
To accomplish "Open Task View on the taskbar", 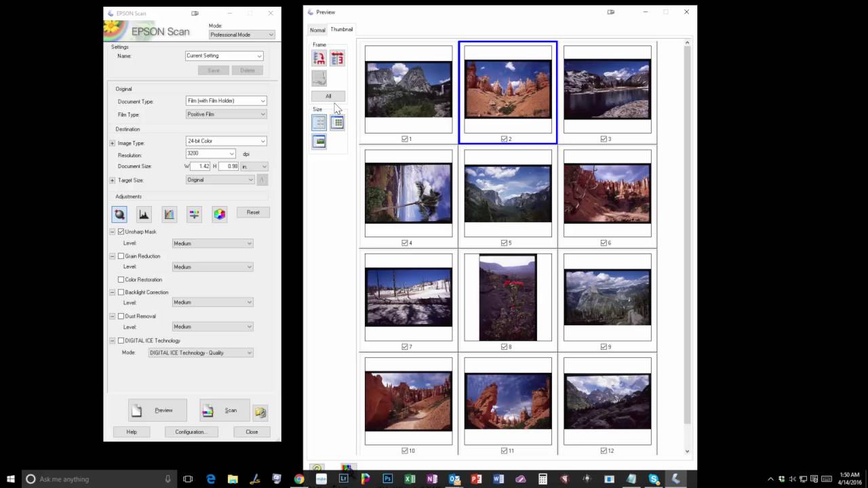I will coord(188,479).
